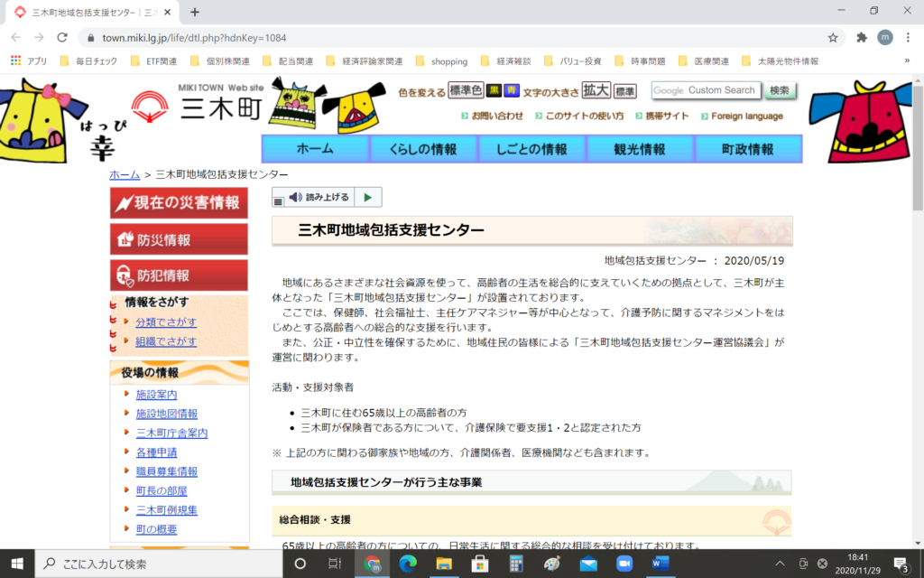Screen dimensions: 924x578
Task: Click the address bar URL
Action: point(194,38)
